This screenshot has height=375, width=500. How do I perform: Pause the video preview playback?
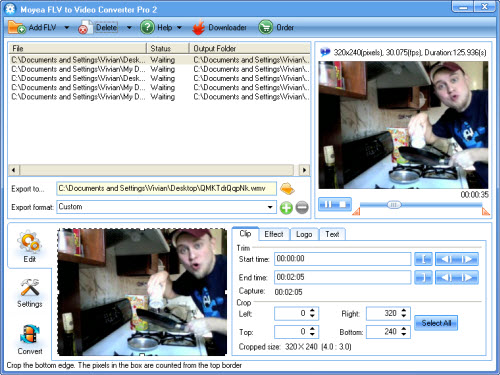point(328,204)
